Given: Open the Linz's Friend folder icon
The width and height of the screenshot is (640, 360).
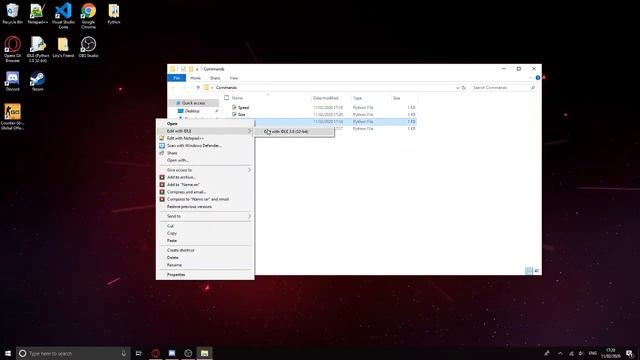Looking at the screenshot, I should click(63, 47).
